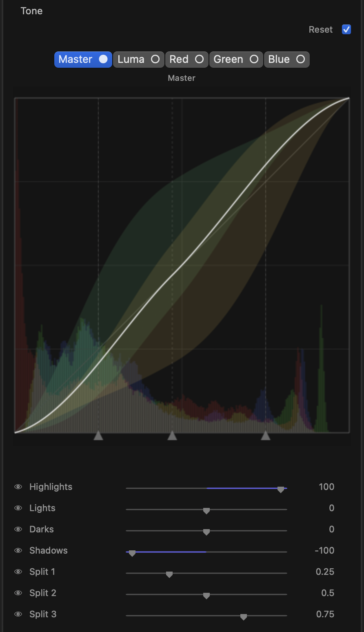Click the Split 2 slider handle
Screen dimensions: 364x632
[206, 595]
